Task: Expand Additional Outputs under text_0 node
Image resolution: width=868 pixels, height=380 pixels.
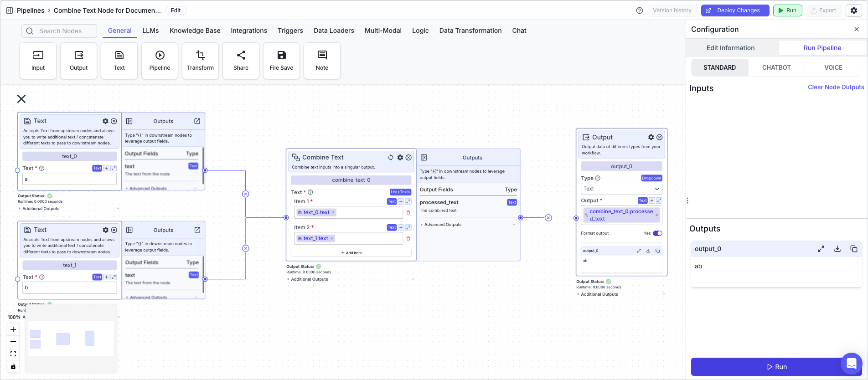Action: point(69,209)
